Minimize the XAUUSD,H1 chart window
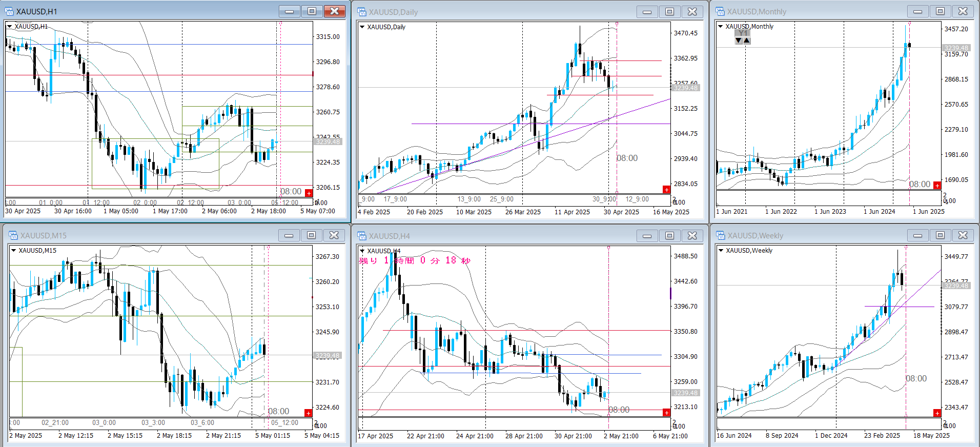Image resolution: width=980 pixels, height=447 pixels. (x=289, y=11)
